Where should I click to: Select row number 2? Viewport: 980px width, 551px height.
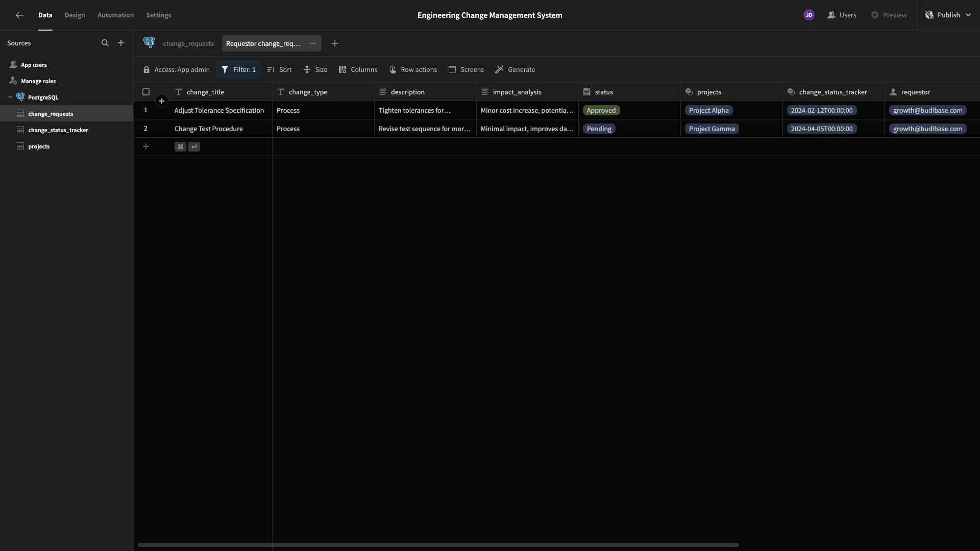click(145, 129)
